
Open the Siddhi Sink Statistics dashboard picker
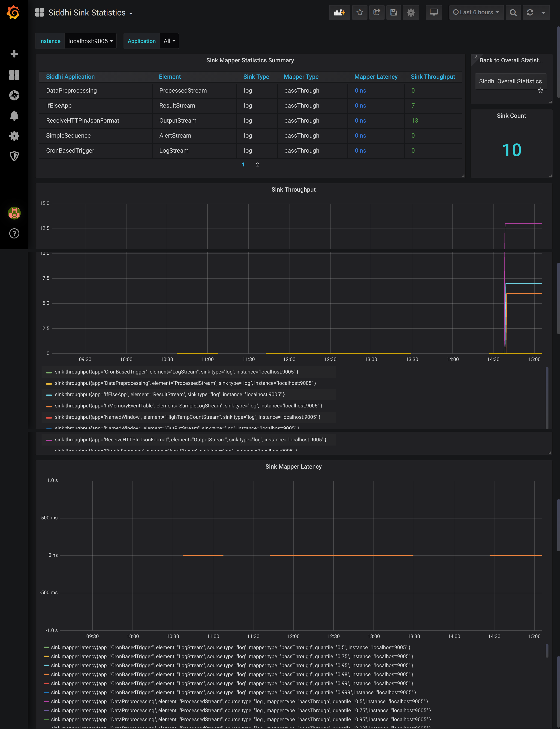(x=90, y=13)
